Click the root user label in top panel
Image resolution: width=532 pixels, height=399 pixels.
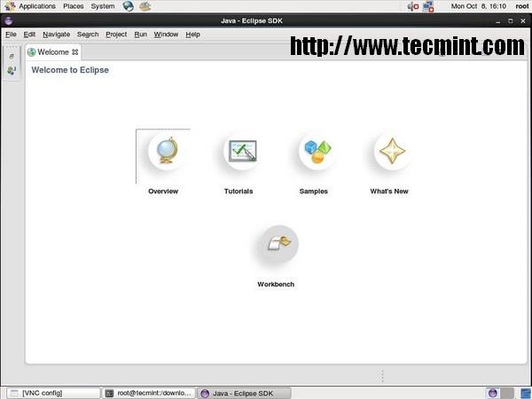point(522,6)
